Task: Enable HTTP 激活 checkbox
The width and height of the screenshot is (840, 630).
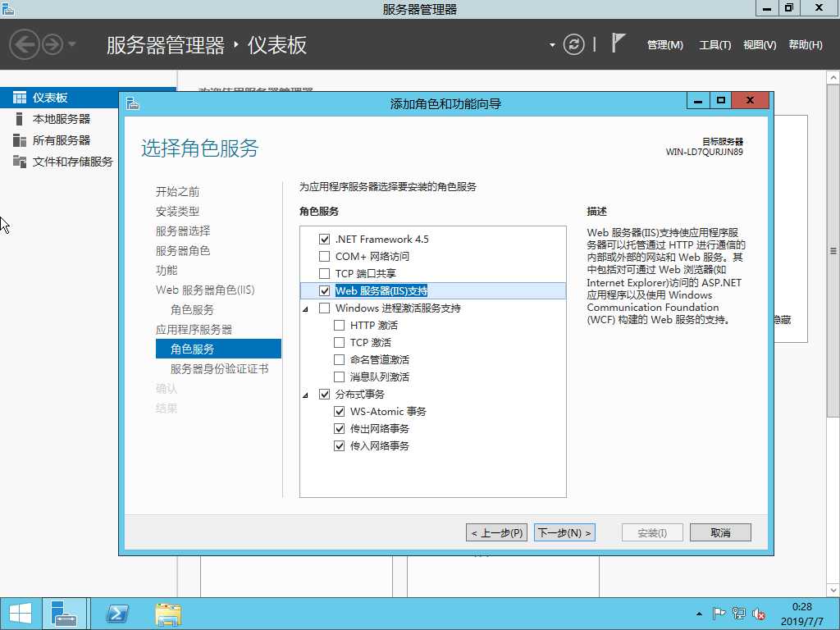Action: point(339,325)
